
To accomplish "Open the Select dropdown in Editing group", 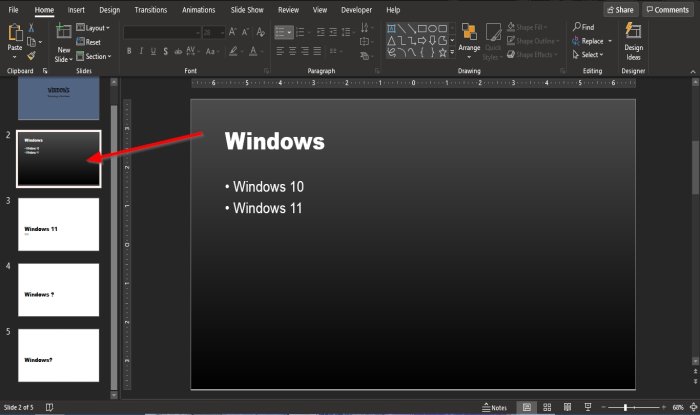I will 590,55.
